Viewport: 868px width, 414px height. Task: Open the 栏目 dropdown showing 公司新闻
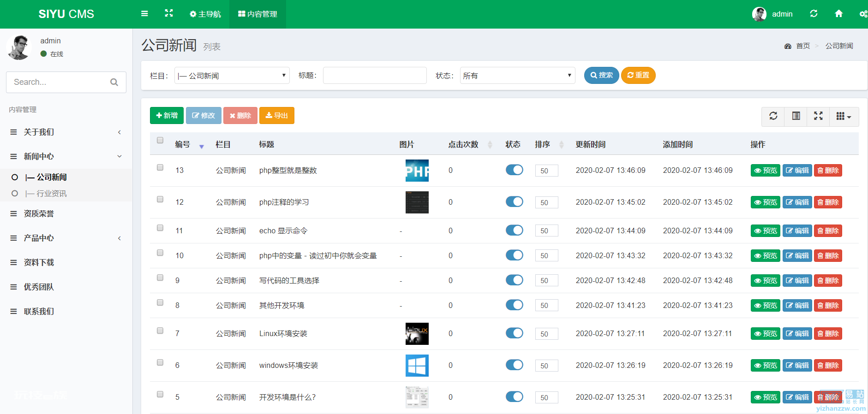tap(232, 76)
